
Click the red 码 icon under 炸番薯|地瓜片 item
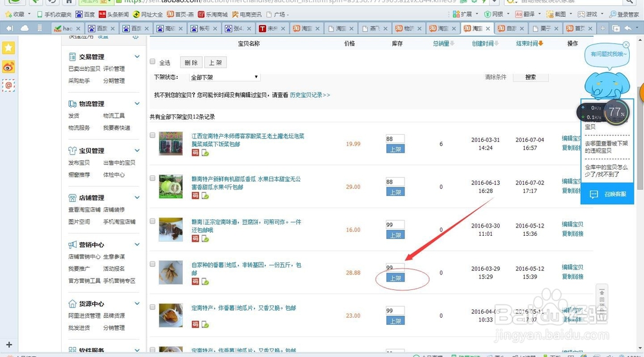click(x=195, y=325)
